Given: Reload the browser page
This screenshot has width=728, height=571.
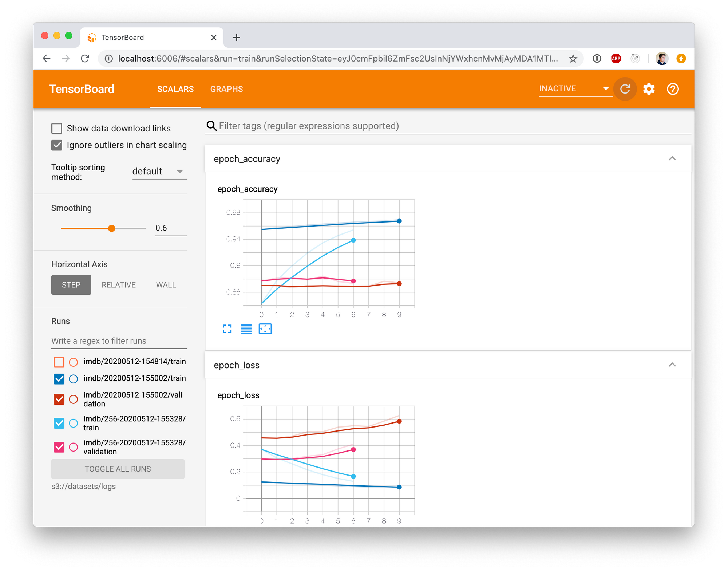Looking at the screenshot, I should (x=85, y=59).
